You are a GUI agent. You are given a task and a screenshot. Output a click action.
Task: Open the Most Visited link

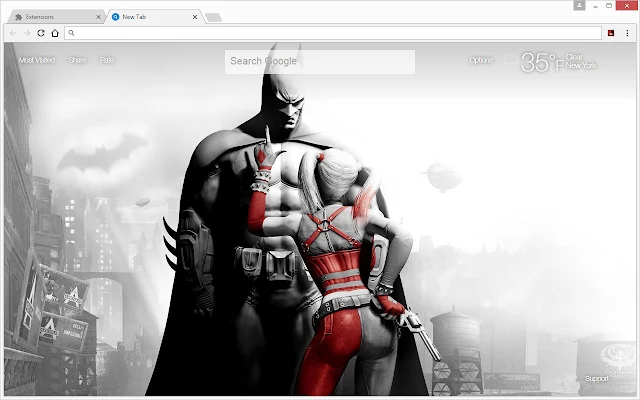37,60
